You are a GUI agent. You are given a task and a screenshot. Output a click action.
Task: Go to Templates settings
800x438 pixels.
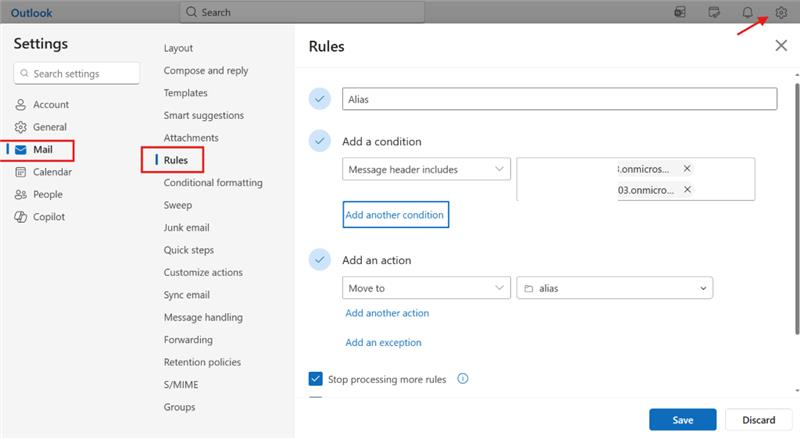click(x=185, y=93)
